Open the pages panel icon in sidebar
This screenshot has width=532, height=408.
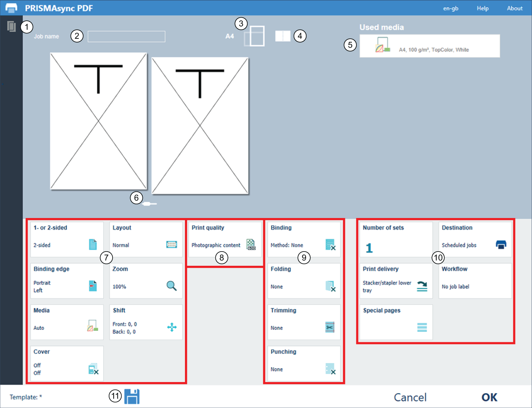(x=11, y=26)
